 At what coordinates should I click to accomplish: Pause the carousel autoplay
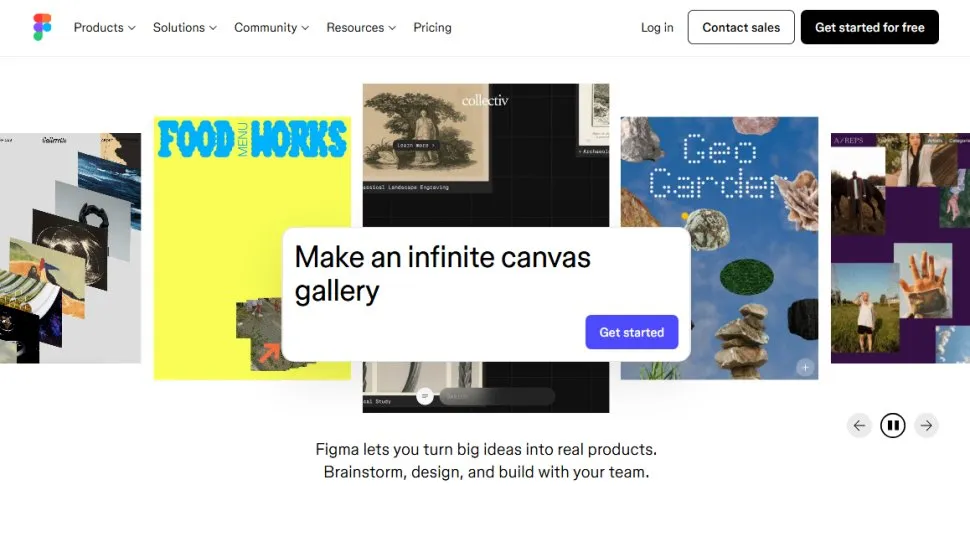click(893, 426)
